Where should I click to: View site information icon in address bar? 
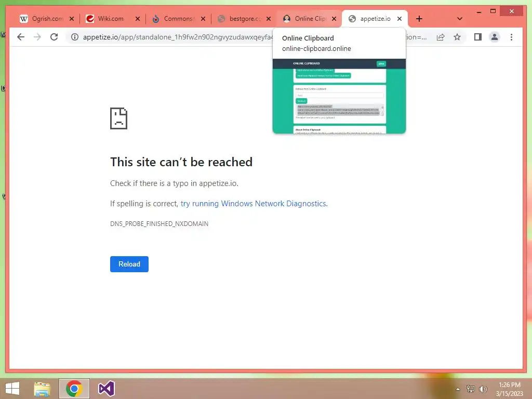tap(75, 37)
